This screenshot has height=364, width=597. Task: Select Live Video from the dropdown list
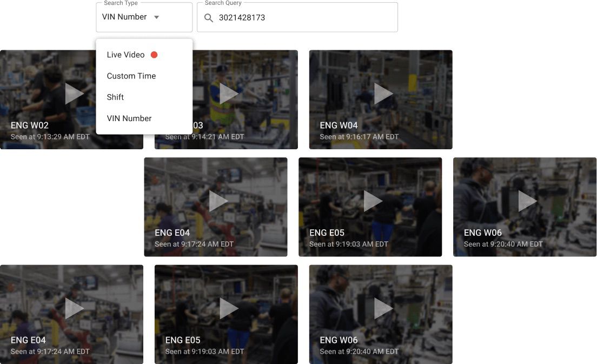tap(125, 55)
